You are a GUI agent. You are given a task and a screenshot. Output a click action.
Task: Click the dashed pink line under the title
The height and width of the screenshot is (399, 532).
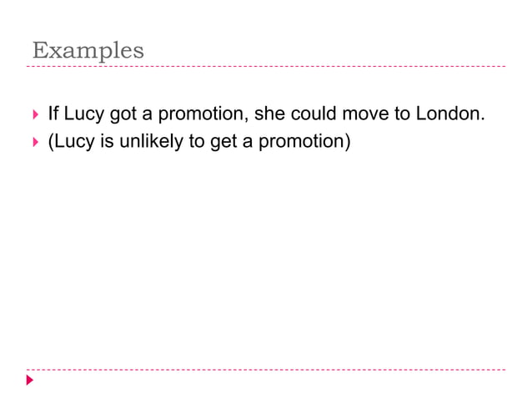tap(266, 66)
